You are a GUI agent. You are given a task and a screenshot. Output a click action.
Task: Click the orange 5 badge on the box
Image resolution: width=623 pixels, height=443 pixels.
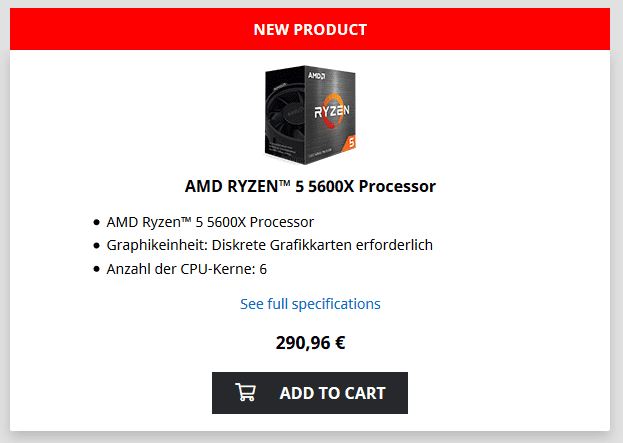coord(349,143)
